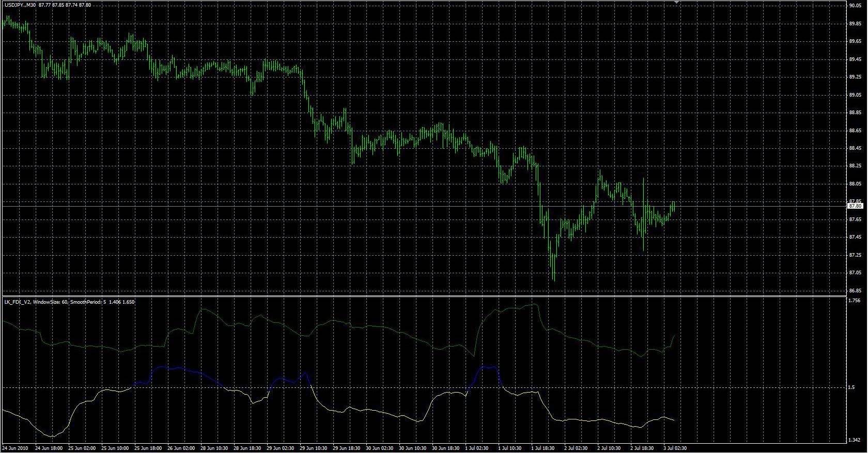Click the chart shift triangle marker
Screen dimensions: 868x453
point(677,3)
